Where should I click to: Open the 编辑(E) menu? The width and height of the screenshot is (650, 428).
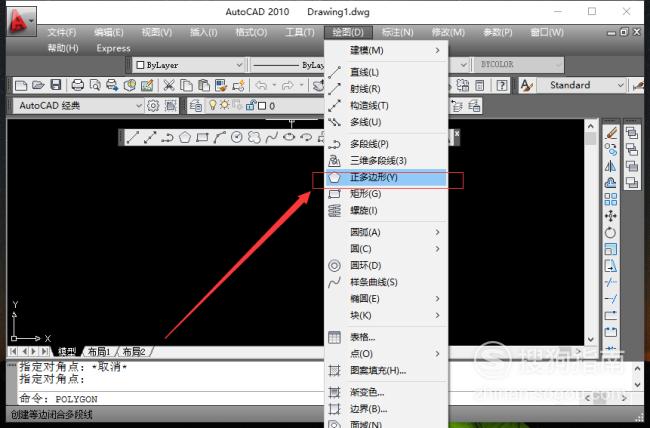[x=109, y=32]
